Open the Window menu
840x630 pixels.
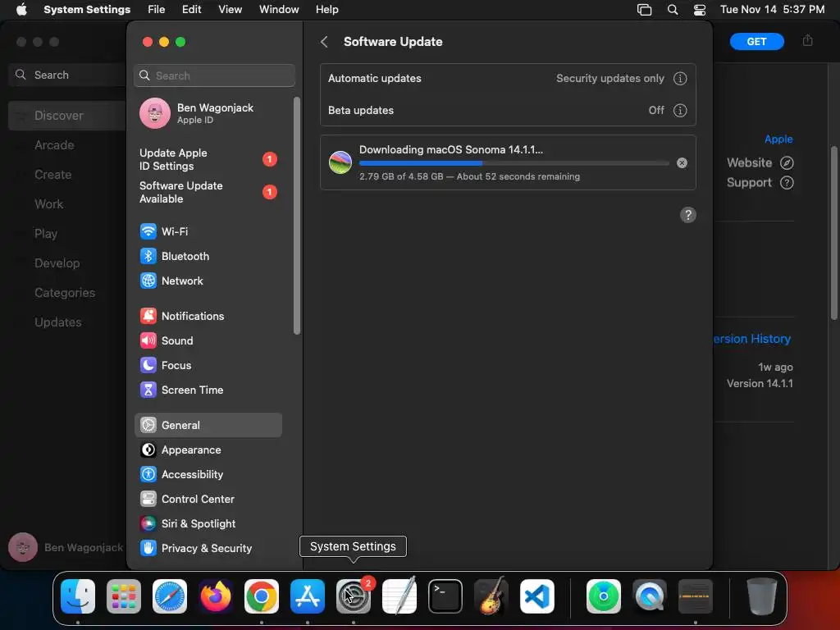[x=279, y=10]
